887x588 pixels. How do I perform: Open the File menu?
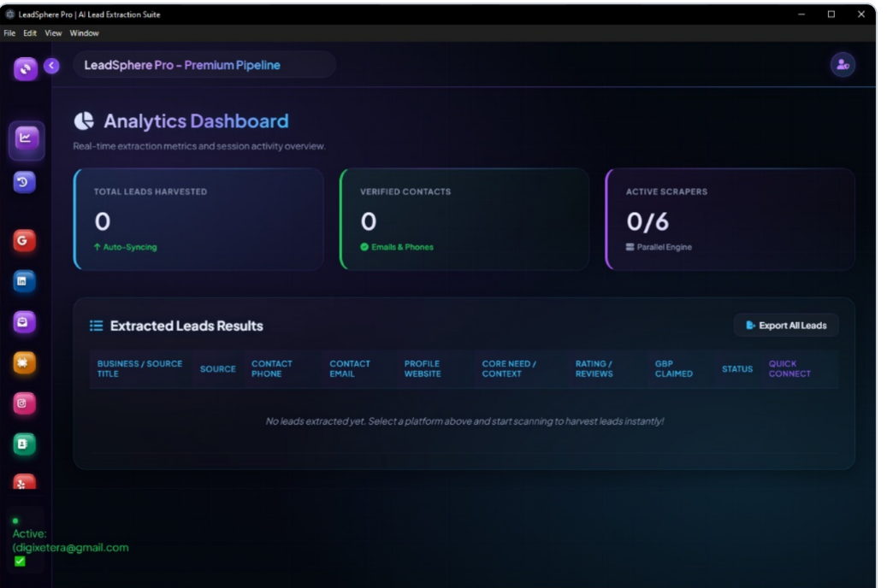point(9,32)
